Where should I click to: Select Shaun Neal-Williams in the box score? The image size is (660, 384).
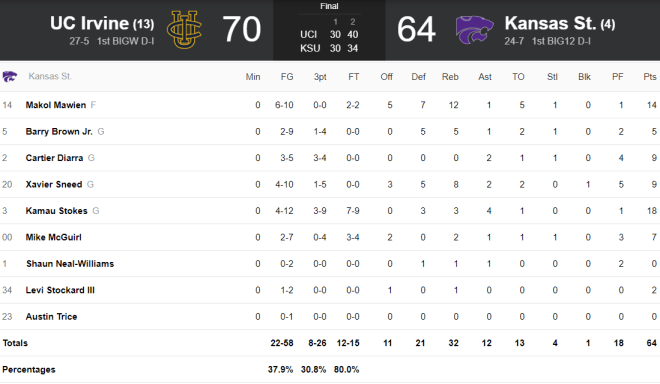70,264
